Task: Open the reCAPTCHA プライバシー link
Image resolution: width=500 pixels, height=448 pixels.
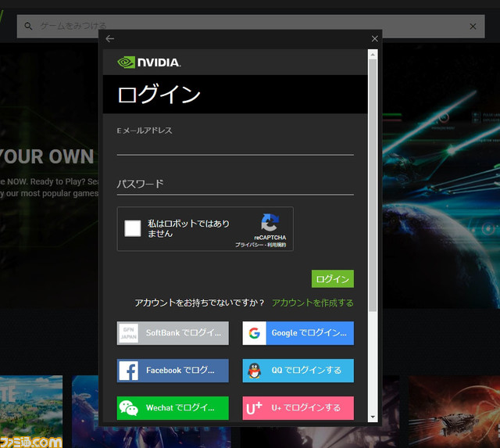Action: (x=249, y=245)
